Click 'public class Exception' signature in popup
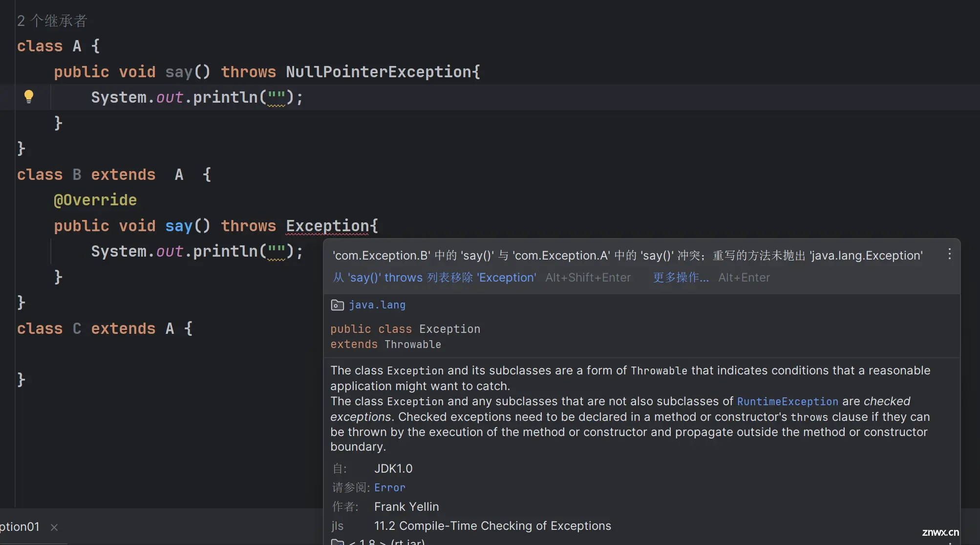This screenshot has width=980, height=545. [x=405, y=329]
